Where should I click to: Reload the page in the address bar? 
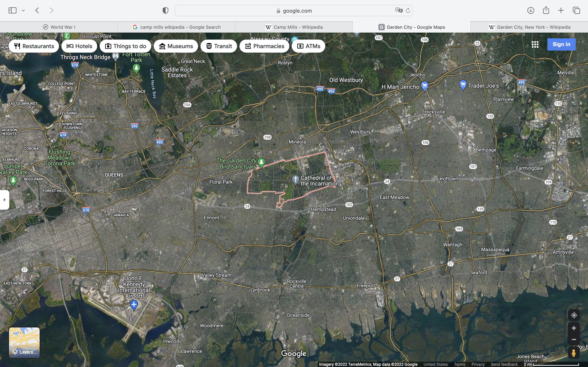click(408, 10)
